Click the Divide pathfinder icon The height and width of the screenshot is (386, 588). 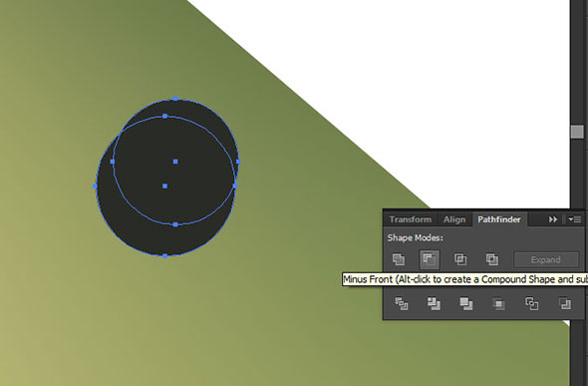click(x=402, y=303)
